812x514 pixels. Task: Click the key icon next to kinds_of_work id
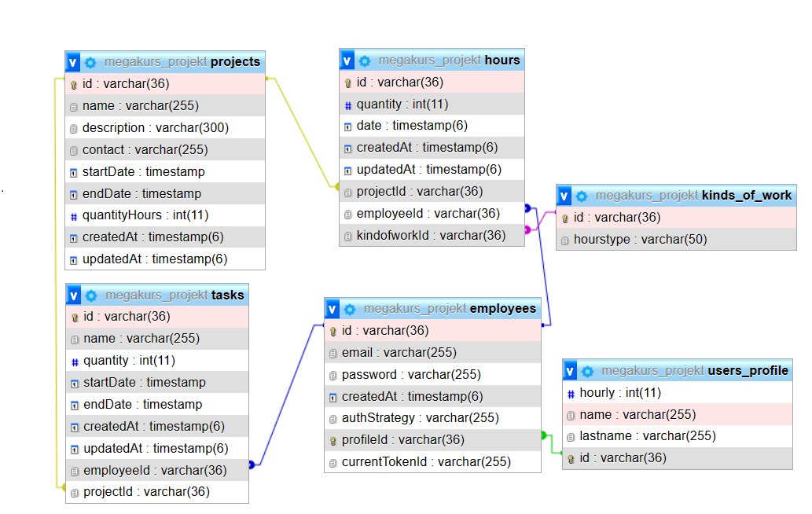pyautogui.click(x=564, y=217)
